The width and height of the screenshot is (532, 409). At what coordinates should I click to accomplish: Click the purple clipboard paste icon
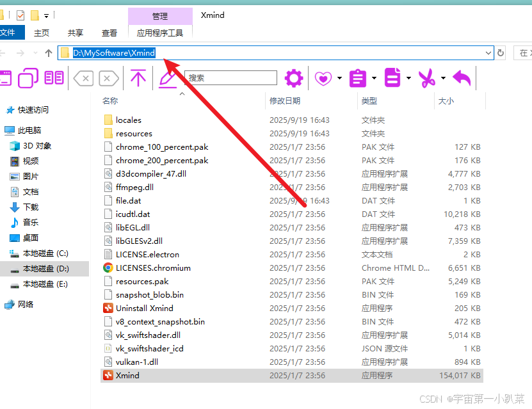pos(358,78)
